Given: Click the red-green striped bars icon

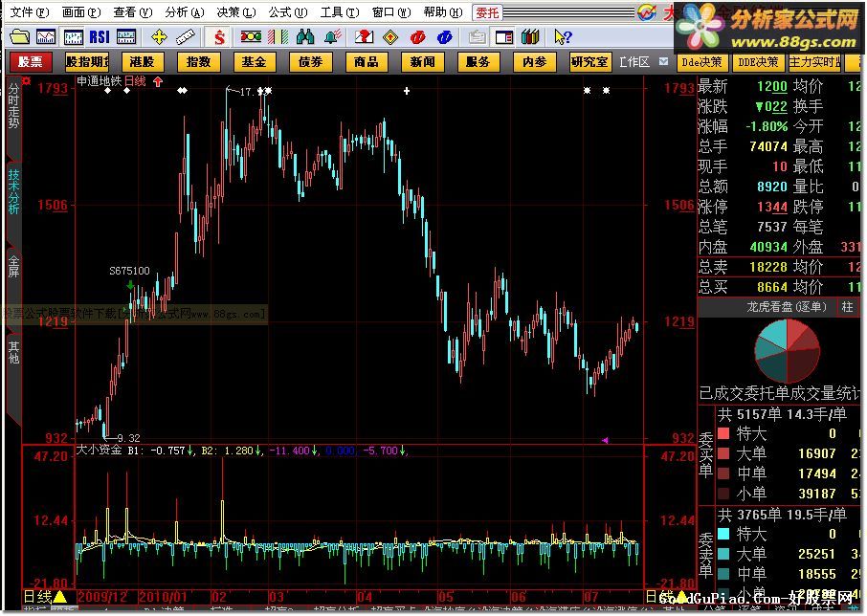Looking at the screenshot, I should [278, 37].
